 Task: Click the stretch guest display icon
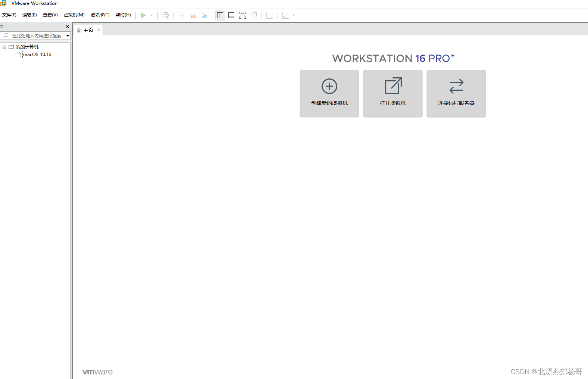pyautogui.click(x=286, y=15)
